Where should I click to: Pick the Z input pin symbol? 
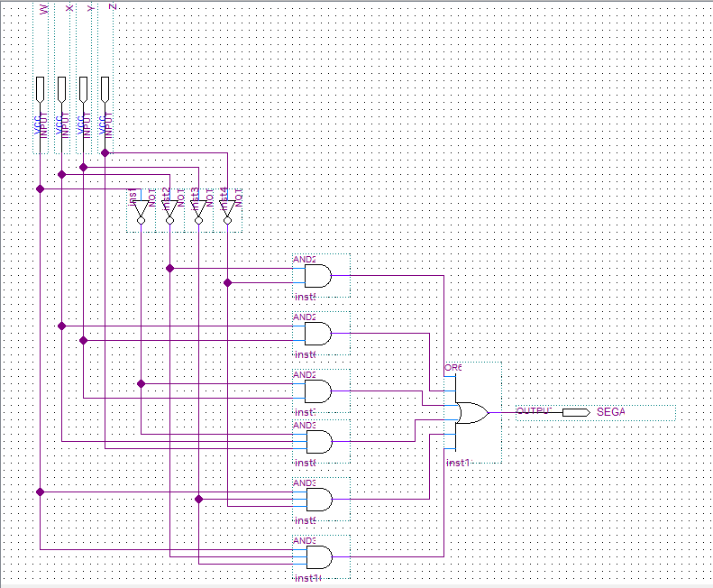tap(105, 88)
